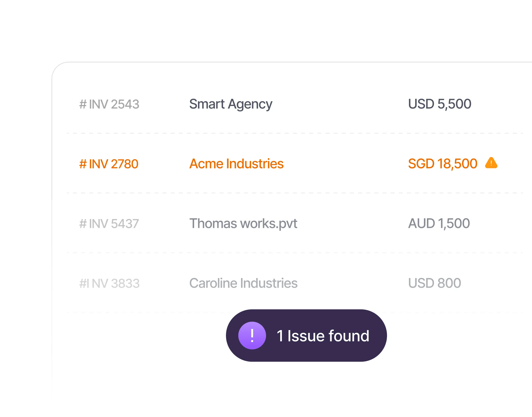This screenshot has width=532, height=417.
Task: Open invoice number INV 3833
Action: [x=109, y=283]
